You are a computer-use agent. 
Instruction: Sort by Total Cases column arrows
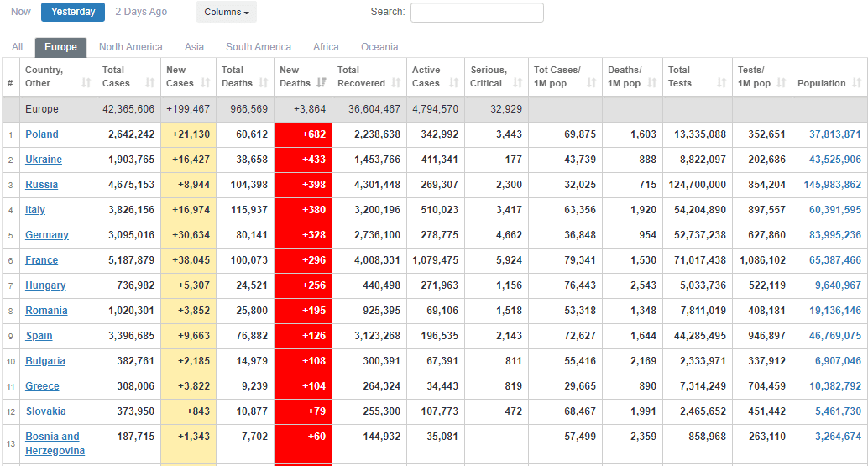point(150,83)
